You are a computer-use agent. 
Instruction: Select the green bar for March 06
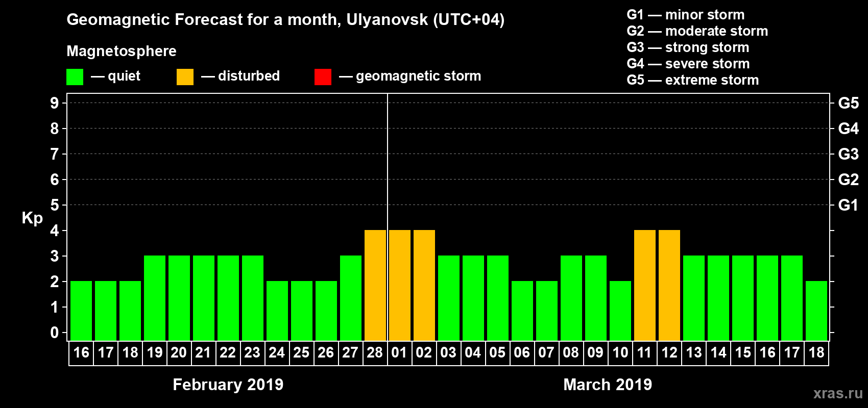[522, 311]
